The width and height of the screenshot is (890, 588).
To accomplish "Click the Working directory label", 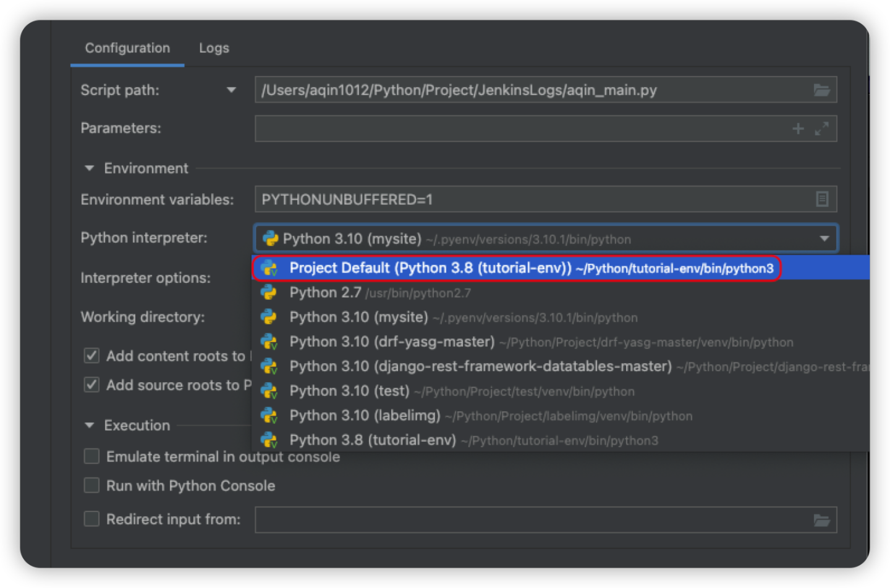I will click(143, 317).
